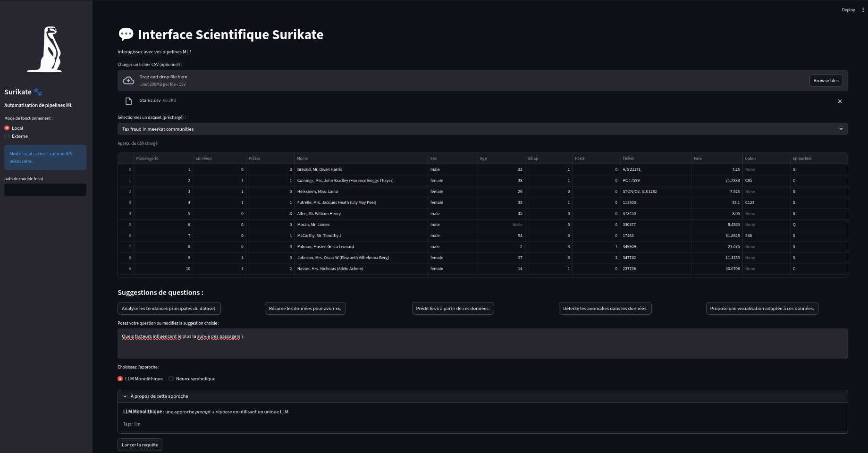This screenshot has width=868, height=453.
Task: Click the cell Heikkinen, Miss. Laina
Action: [x=361, y=192]
